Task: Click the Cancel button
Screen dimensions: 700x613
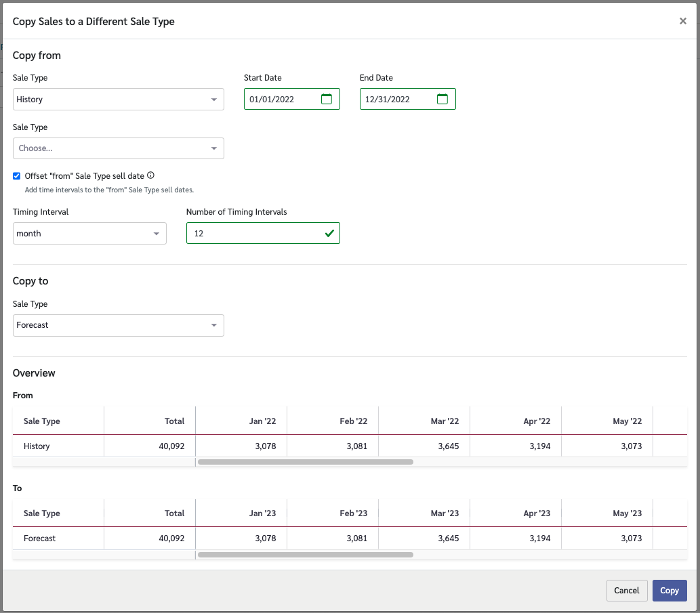Action: click(626, 591)
